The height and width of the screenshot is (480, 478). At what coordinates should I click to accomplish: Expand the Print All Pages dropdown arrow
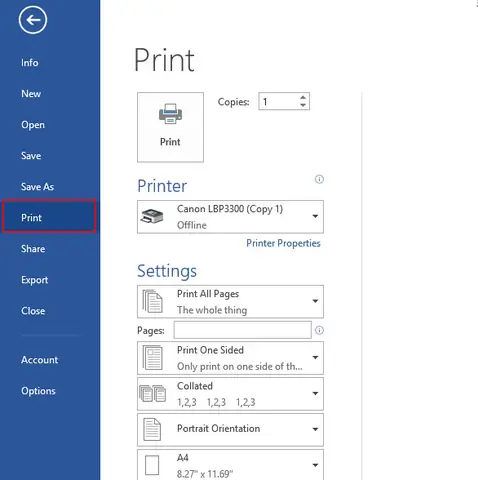click(315, 301)
